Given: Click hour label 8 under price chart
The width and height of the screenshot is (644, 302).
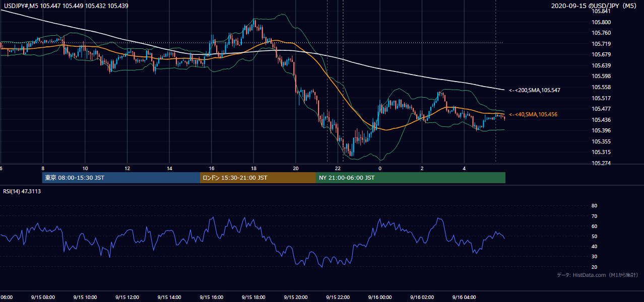Looking at the screenshot, I should click(x=43, y=169).
